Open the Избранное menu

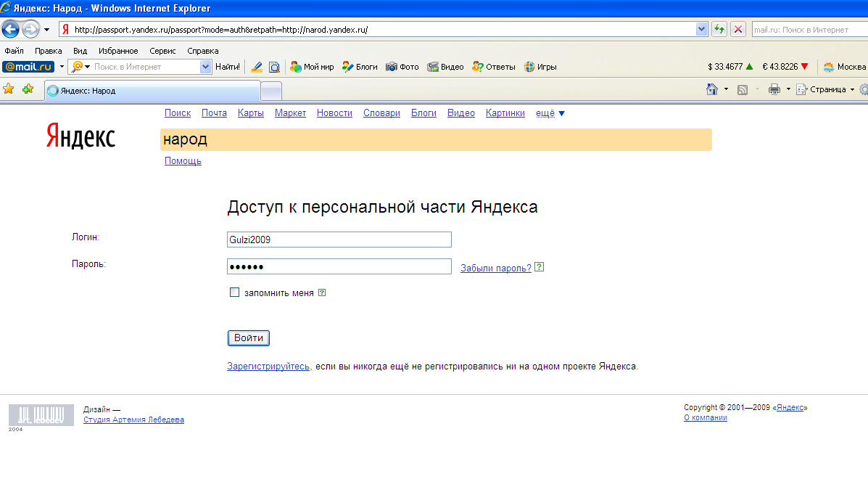[118, 50]
